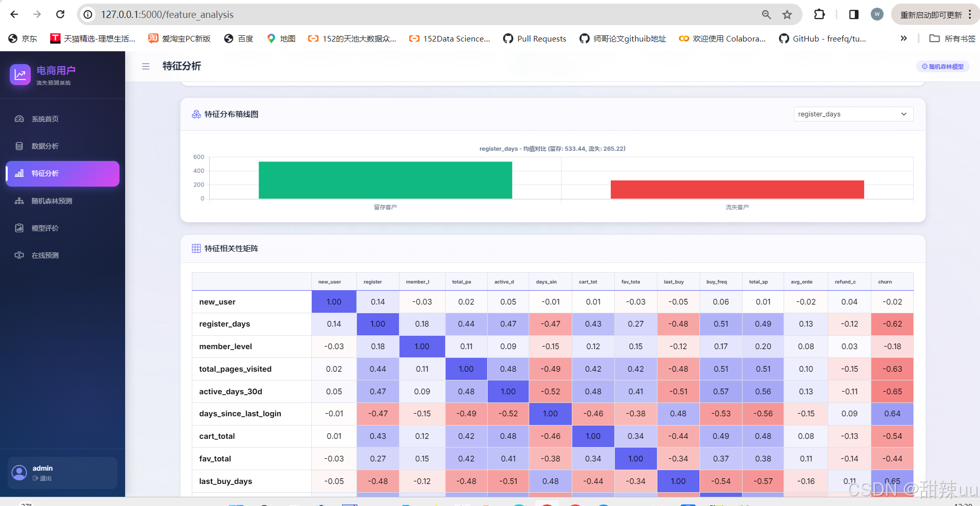Open the 152的天池大数据 bookmark
Image resolution: width=980 pixels, height=506 pixels.
[x=352, y=38]
